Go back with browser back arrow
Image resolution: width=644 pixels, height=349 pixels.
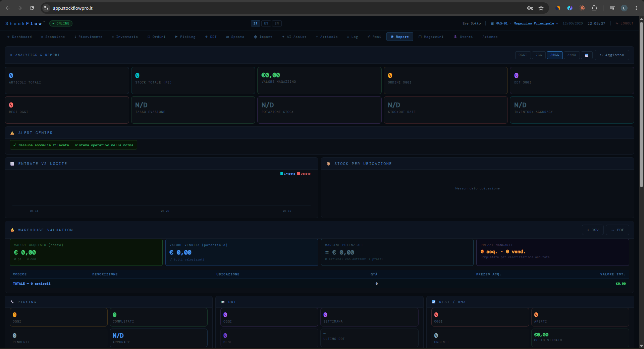point(8,8)
